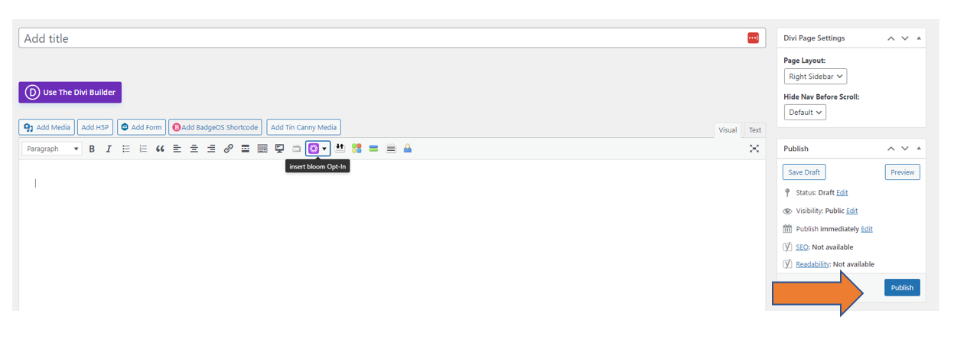Click the Insert Bloom Opt-In icon
Image resolution: width=980 pixels, height=360 pixels.
pos(314,149)
